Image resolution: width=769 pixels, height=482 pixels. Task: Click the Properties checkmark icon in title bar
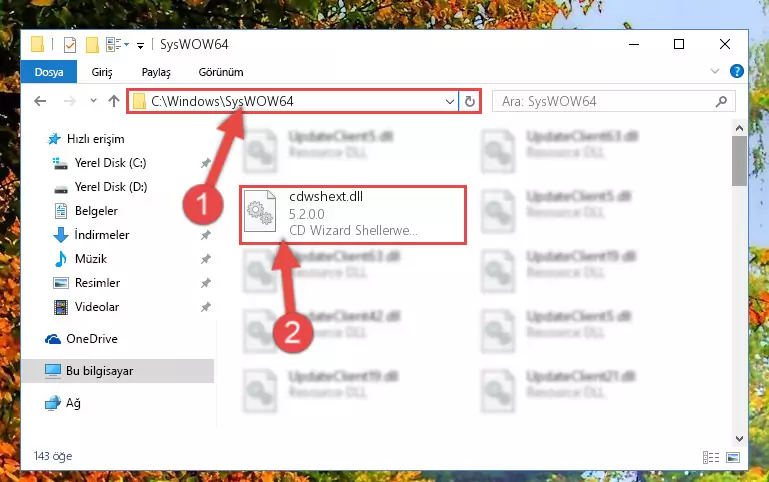pyautogui.click(x=70, y=45)
